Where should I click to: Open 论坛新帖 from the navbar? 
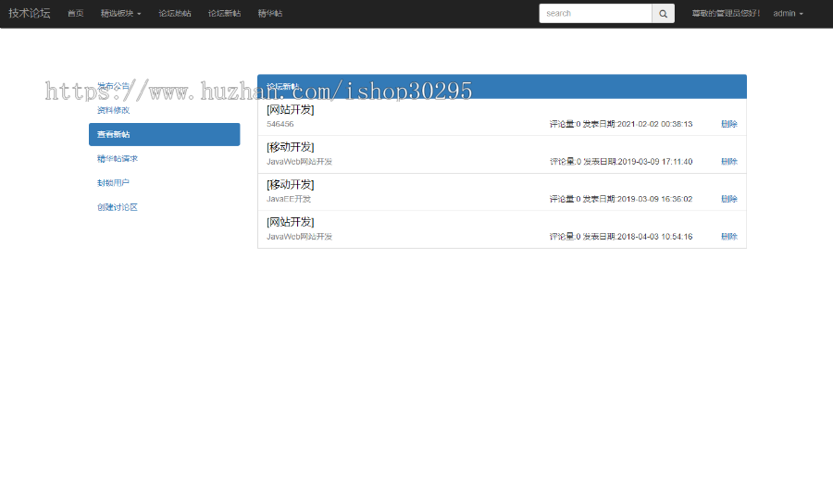point(224,14)
